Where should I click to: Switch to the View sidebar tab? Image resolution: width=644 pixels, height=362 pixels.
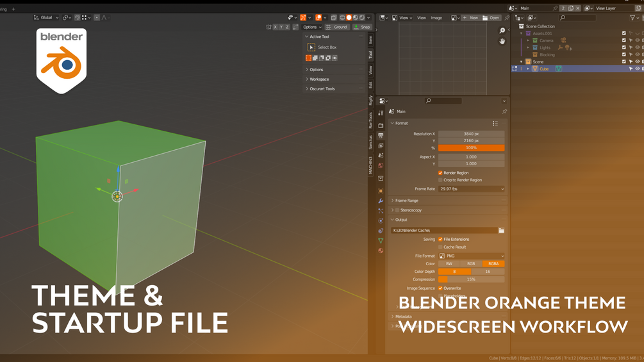(x=370, y=70)
